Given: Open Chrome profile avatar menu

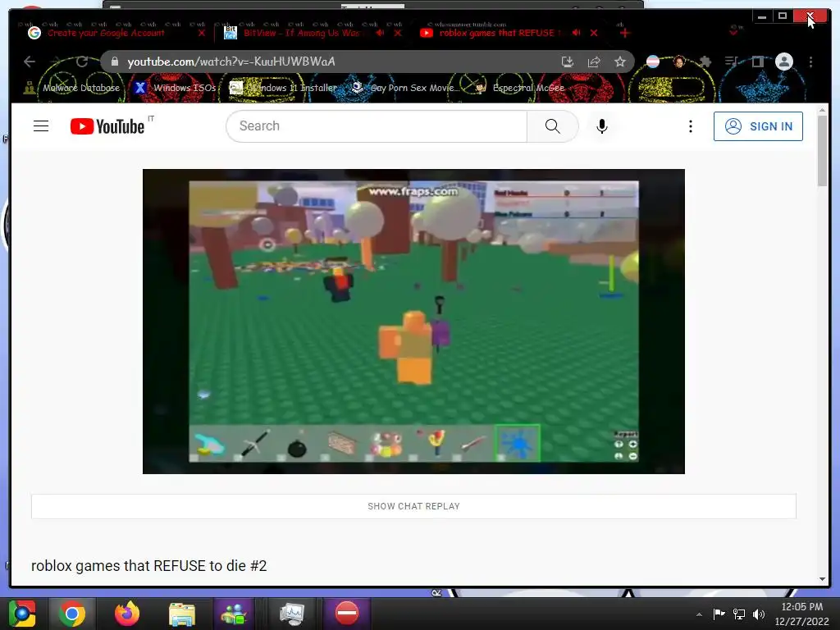Looking at the screenshot, I should pos(783,62).
